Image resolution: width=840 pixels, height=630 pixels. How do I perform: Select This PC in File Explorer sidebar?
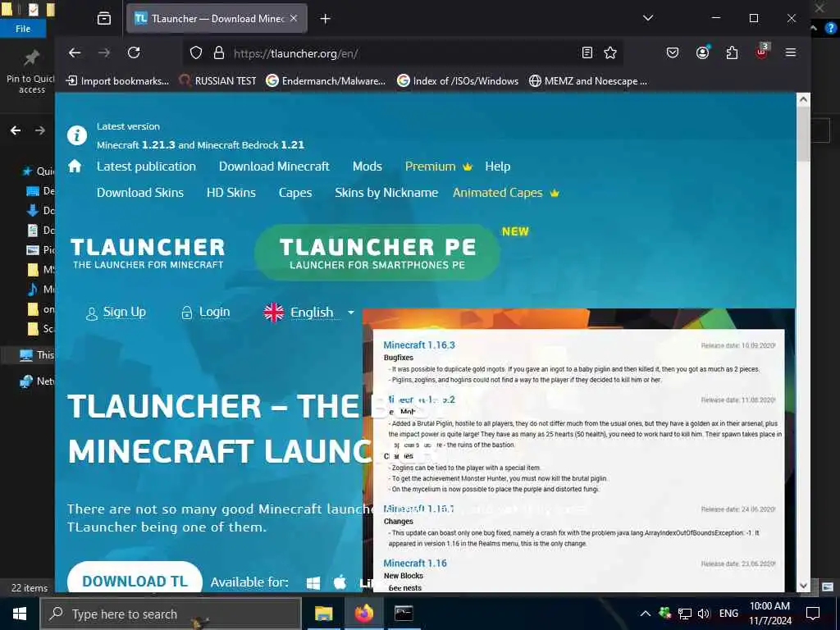[36, 354]
